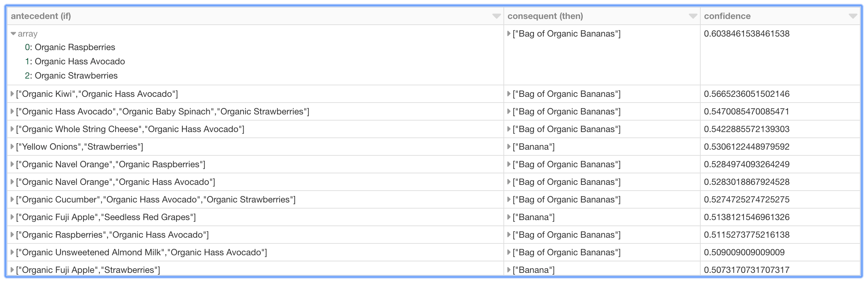Click the confidence value 0.6038461538461538
Screen dimensions: 868x281
746,34
